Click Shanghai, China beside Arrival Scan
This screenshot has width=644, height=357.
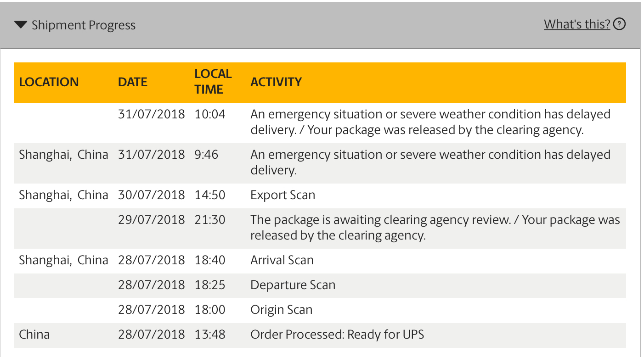coord(63,260)
